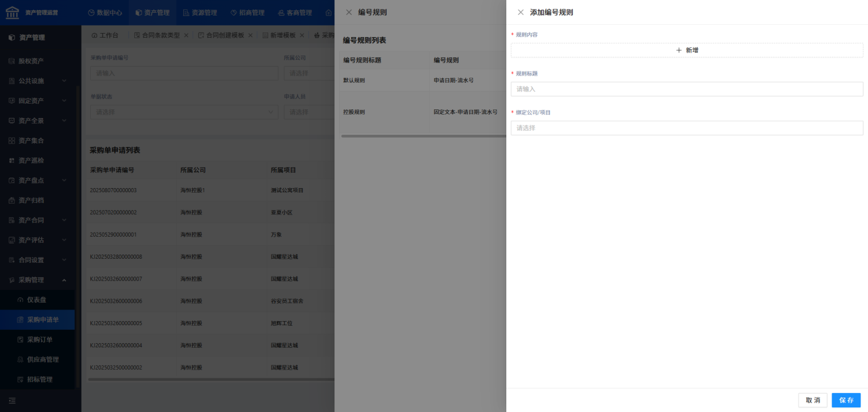Screen dimensions: 868x412
Task: Expand the 固定资产 submenu chevron
Action: pyautogui.click(x=64, y=101)
